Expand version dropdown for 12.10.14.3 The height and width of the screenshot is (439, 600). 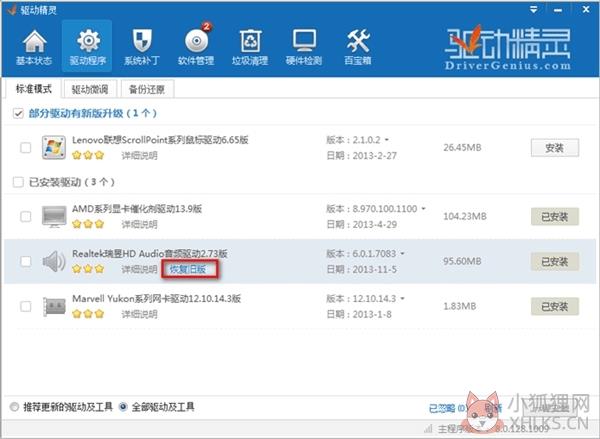(402, 298)
